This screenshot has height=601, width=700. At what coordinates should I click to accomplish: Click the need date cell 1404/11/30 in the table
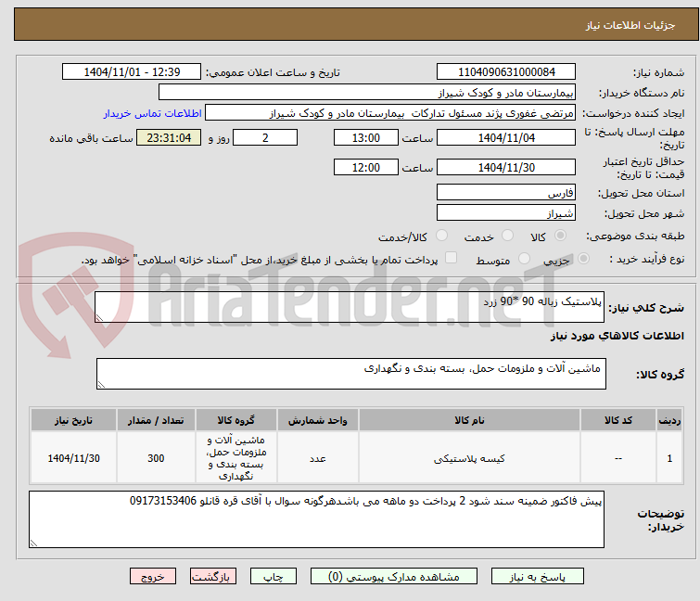pyautogui.click(x=73, y=458)
